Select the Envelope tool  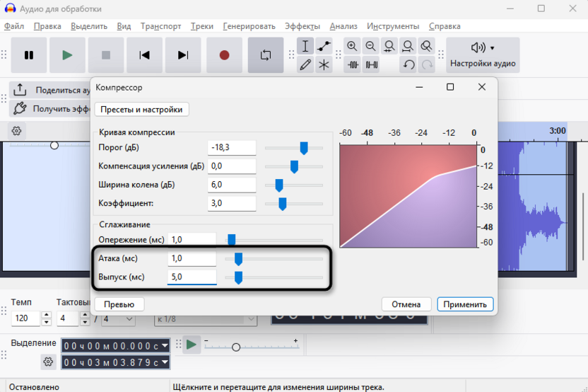coord(324,47)
